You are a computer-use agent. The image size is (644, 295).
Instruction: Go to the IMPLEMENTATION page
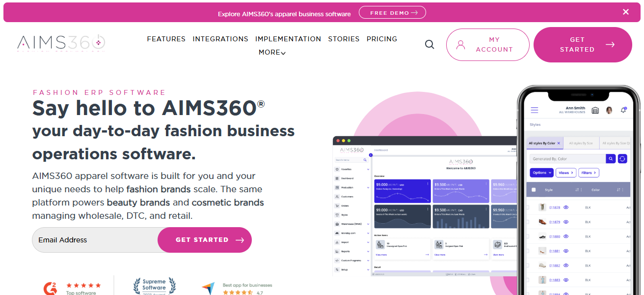coord(288,39)
